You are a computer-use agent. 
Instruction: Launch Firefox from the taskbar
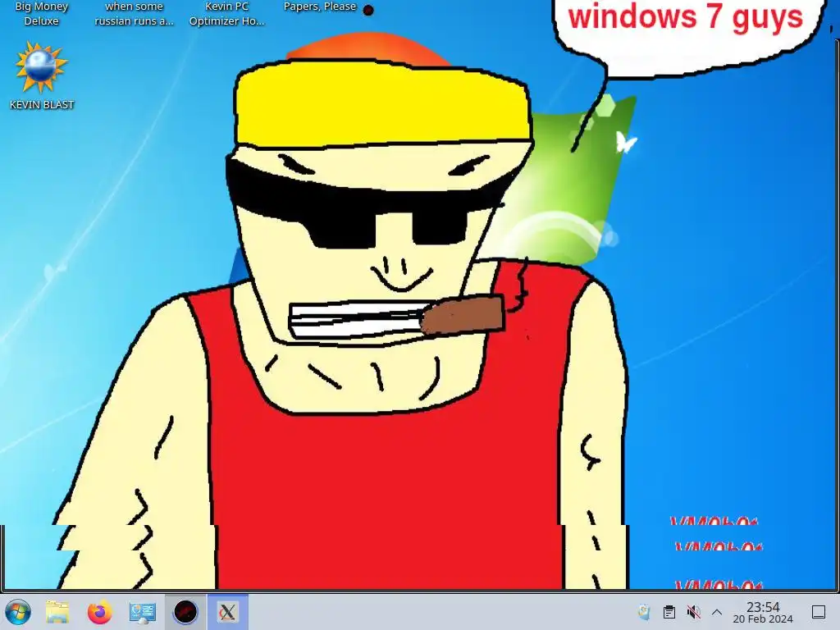(99, 612)
